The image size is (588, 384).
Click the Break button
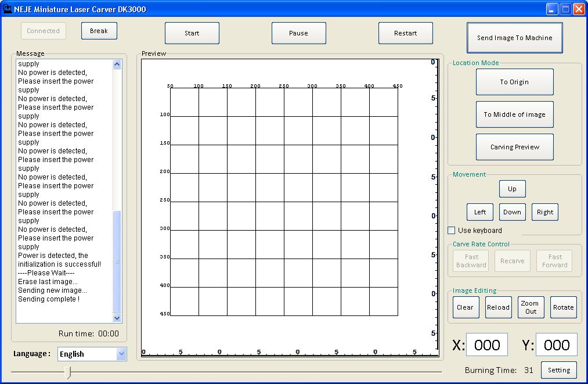(99, 31)
